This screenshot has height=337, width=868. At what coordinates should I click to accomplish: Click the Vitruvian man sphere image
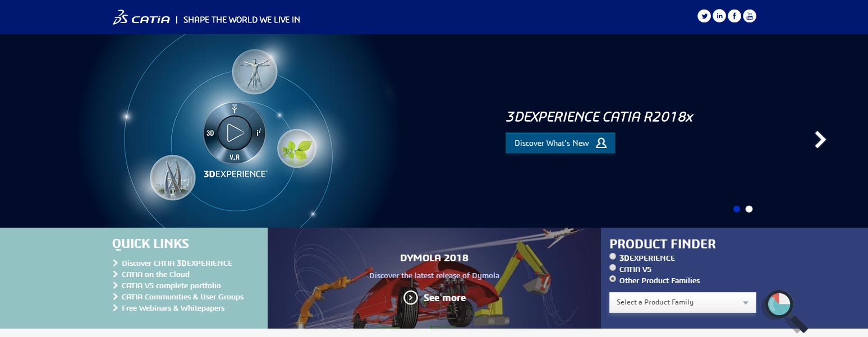click(x=255, y=72)
